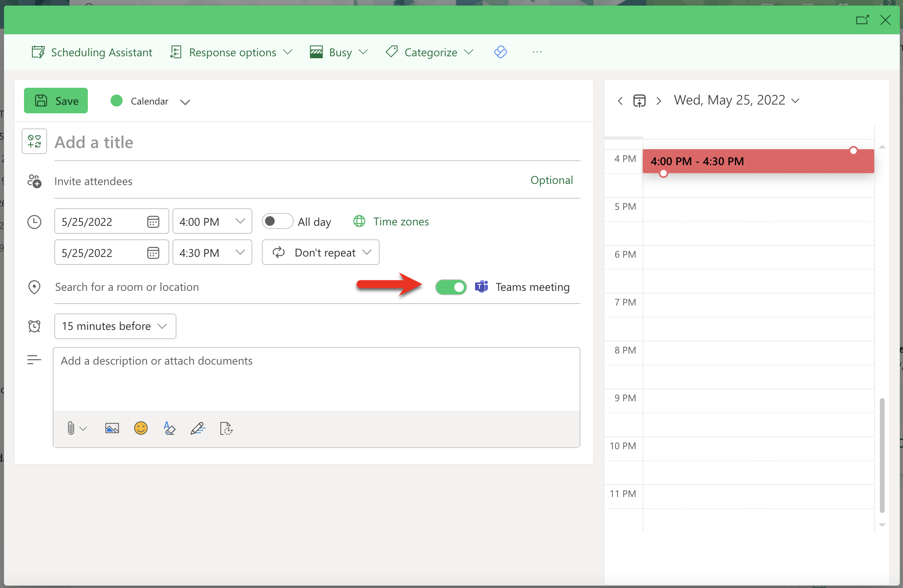Open start date calendar picker icon
Viewport: 903px width, 588px height.
pos(153,222)
